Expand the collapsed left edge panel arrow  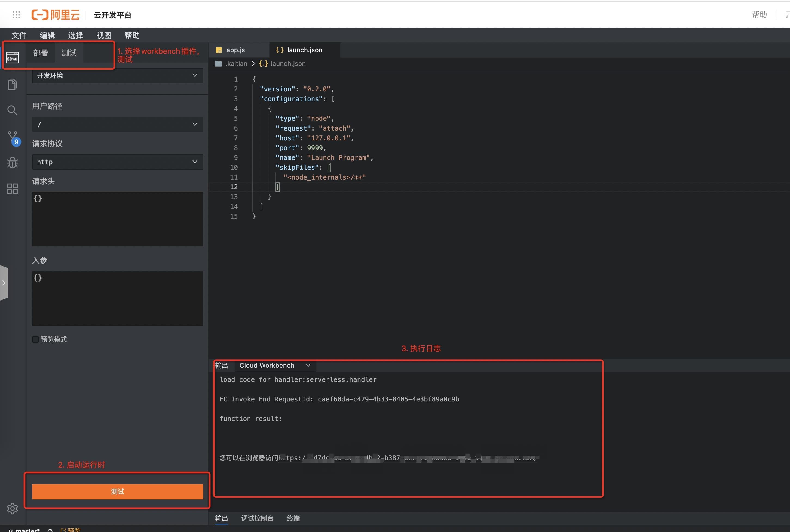4,283
